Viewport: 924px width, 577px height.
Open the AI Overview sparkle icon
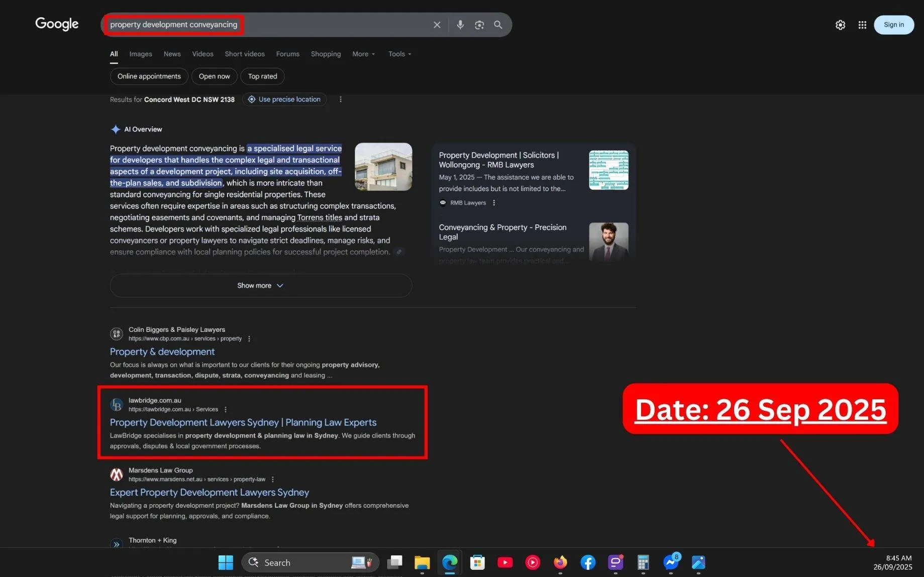tap(115, 129)
